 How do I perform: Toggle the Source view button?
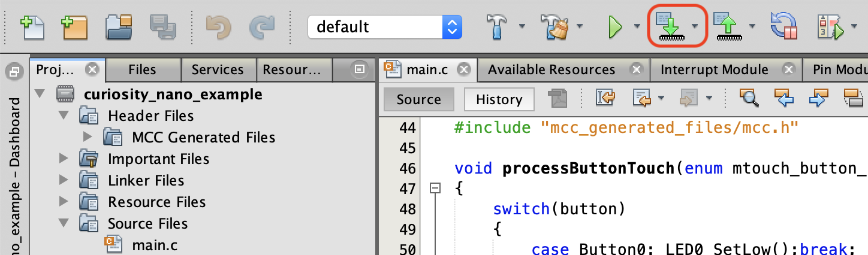pyautogui.click(x=419, y=99)
